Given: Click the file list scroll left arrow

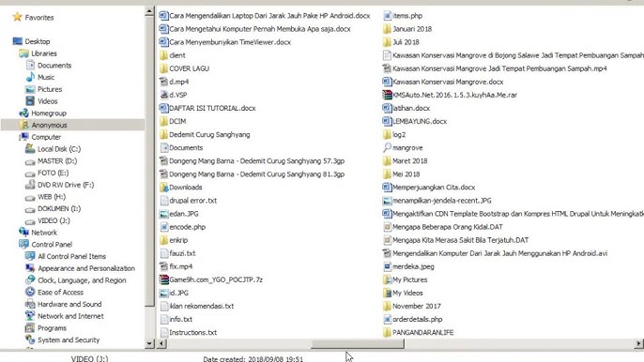Looking at the screenshot, I should pos(162,343).
